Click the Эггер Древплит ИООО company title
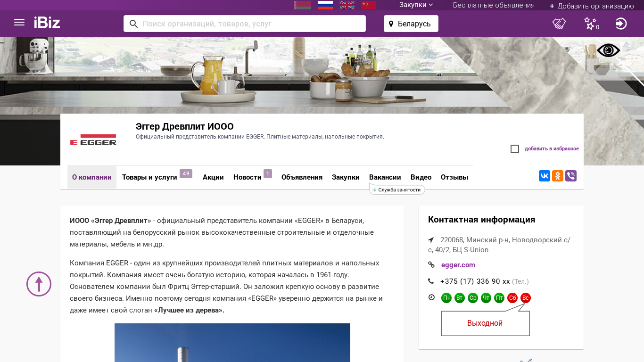Viewport: 644px width, 362px height. [185, 126]
